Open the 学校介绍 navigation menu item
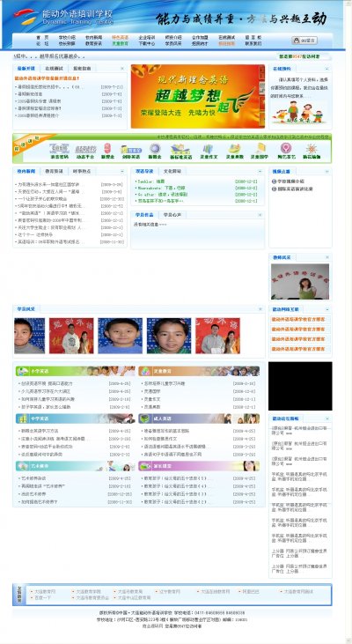The image size is (352, 644). (67, 37)
